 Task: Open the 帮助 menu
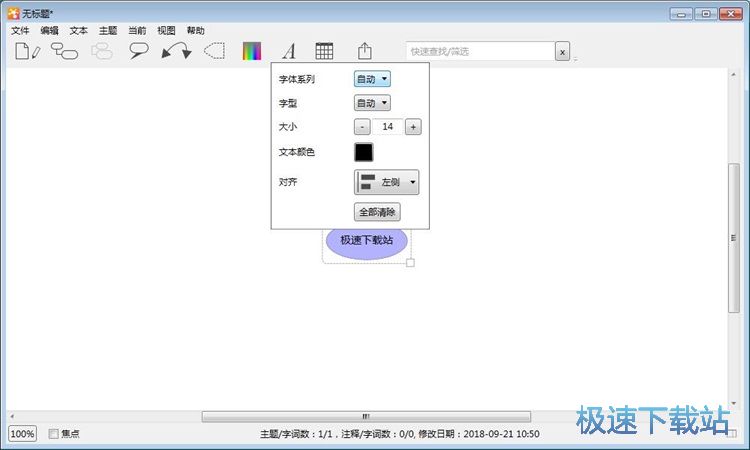(195, 31)
